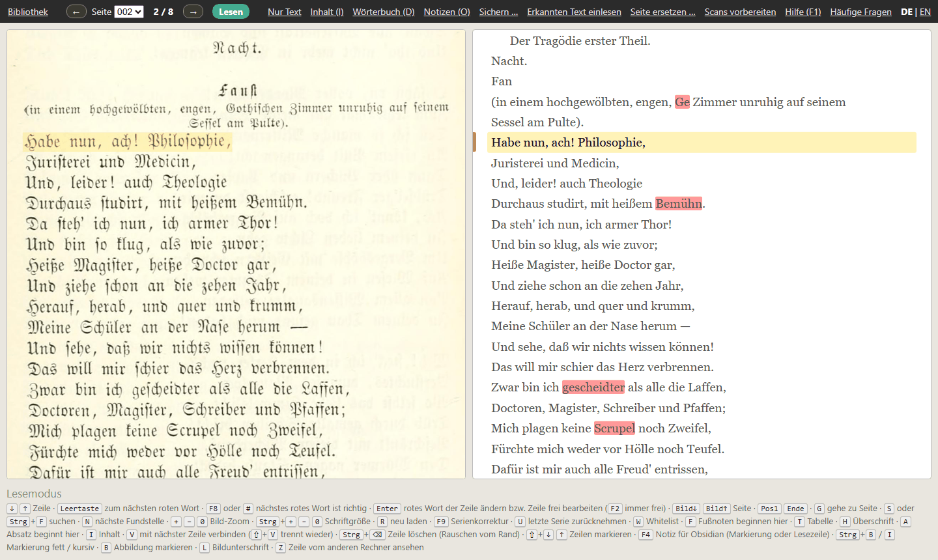Viewport: 938px width, 560px height.
Task: Click Seite ersetzen ...
Action: coord(662,12)
